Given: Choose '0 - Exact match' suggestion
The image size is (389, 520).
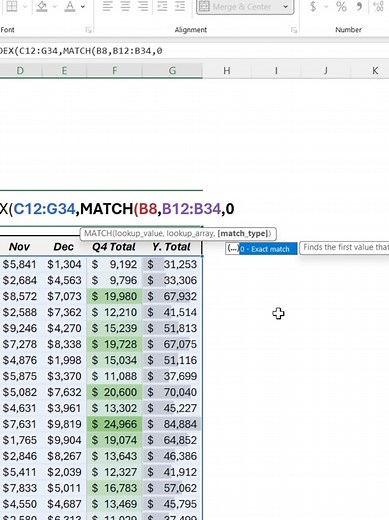Looking at the screenshot, I should click(x=268, y=249).
